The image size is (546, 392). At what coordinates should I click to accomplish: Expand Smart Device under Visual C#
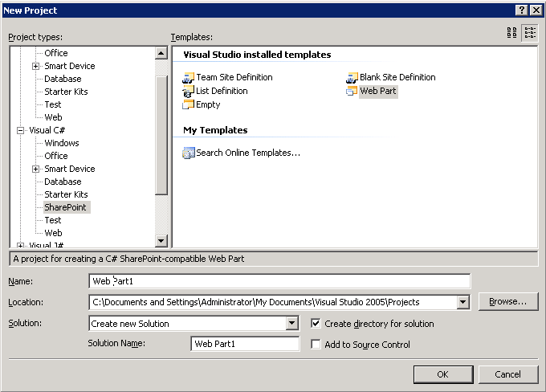(x=35, y=169)
